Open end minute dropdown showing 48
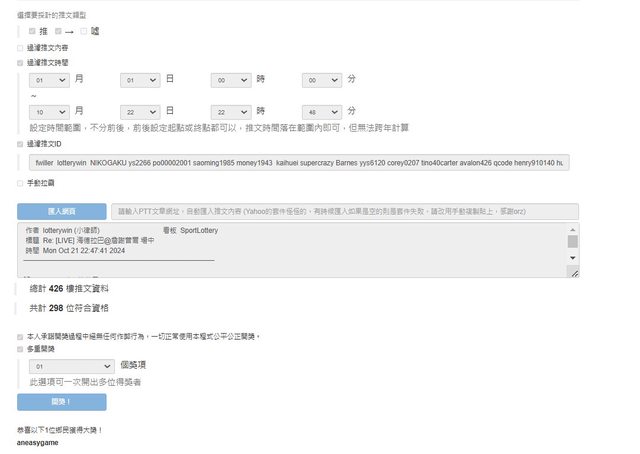 tap(321, 111)
